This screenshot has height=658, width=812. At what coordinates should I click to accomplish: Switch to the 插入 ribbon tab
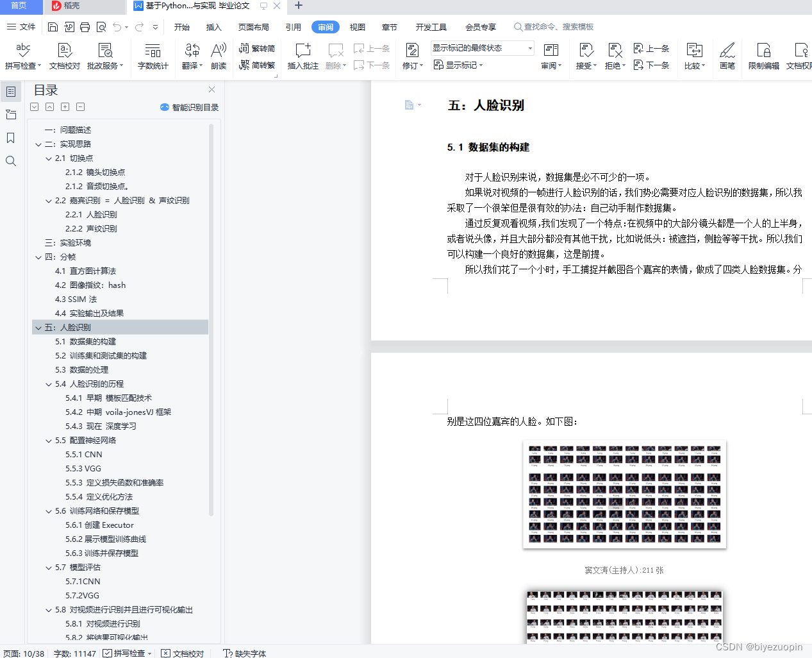(213, 27)
